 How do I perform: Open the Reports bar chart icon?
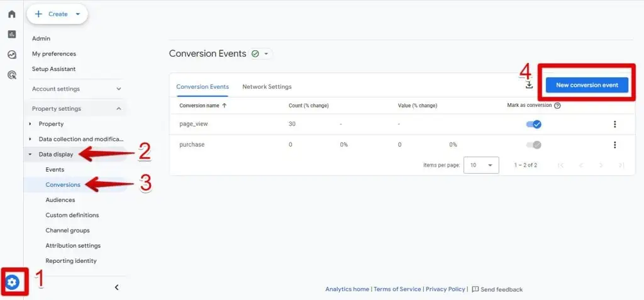(12, 34)
